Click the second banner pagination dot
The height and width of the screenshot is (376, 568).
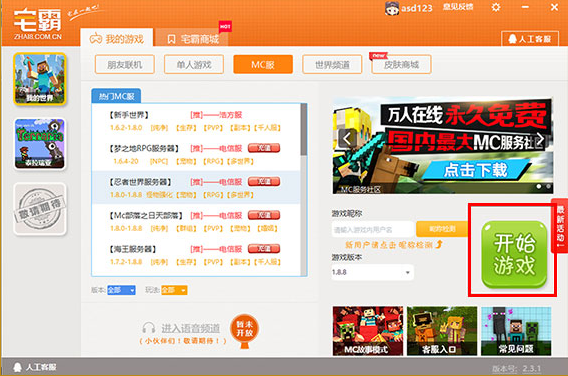(548, 186)
